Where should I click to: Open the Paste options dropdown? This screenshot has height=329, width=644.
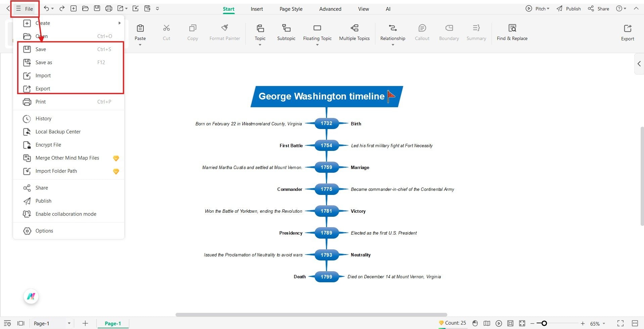pos(140,45)
